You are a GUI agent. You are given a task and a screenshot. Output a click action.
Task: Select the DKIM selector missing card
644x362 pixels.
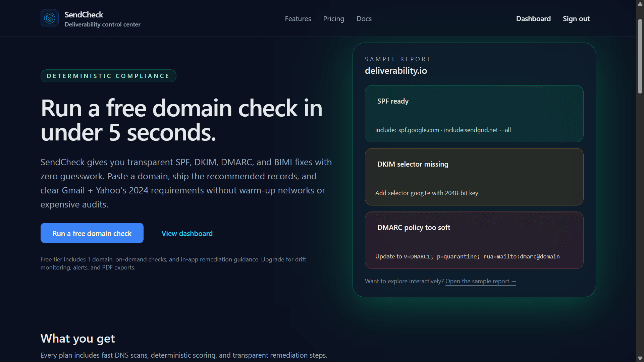point(474,177)
